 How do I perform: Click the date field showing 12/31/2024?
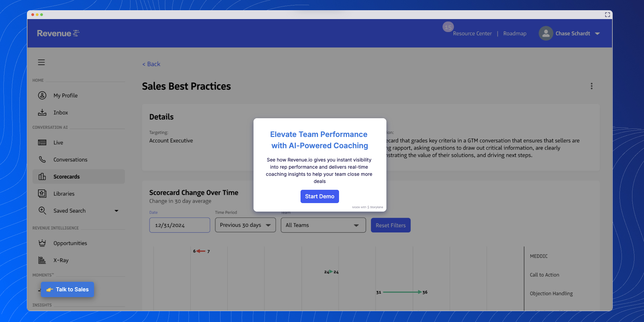click(180, 225)
